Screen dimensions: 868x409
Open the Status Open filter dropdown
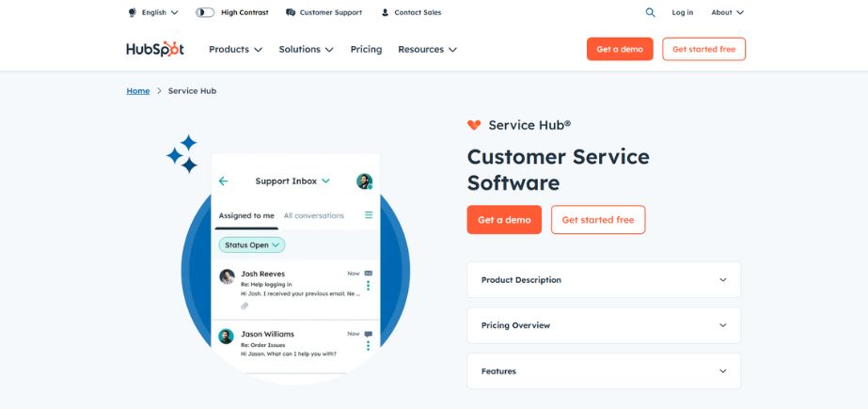point(252,244)
